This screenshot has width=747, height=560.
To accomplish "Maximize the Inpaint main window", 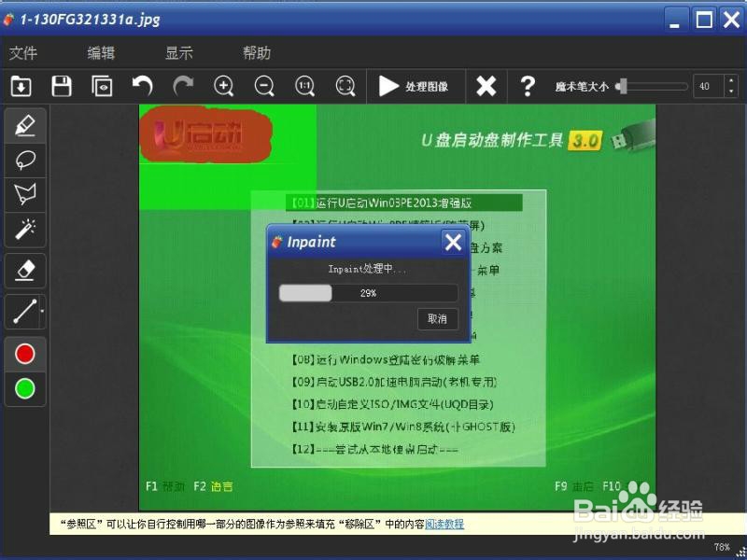I will click(704, 20).
